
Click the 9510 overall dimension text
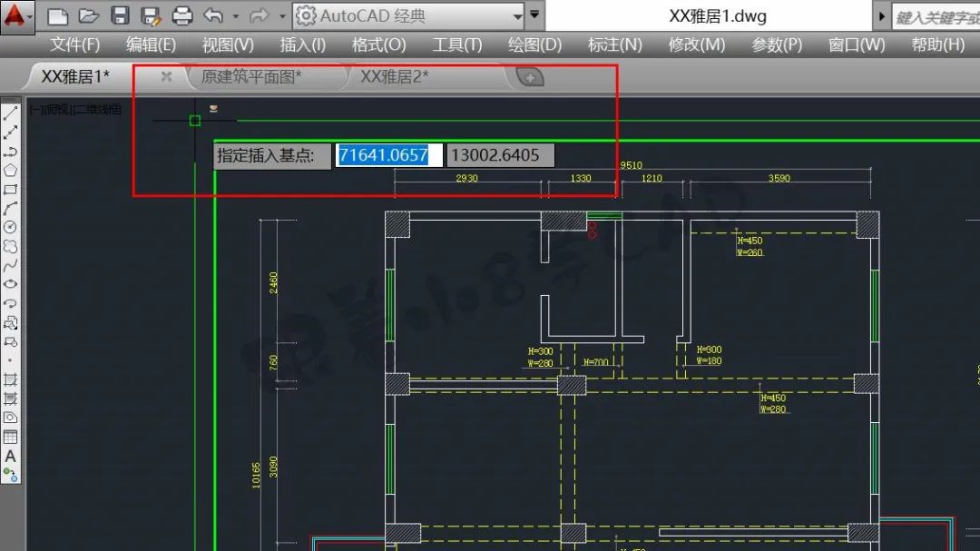[x=632, y=165]
